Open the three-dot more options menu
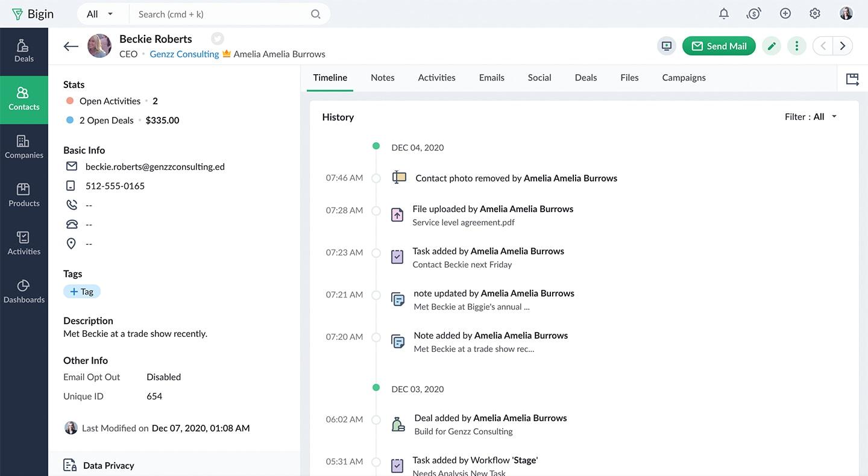Screen dimensions: 868x476 coord(797,46)
